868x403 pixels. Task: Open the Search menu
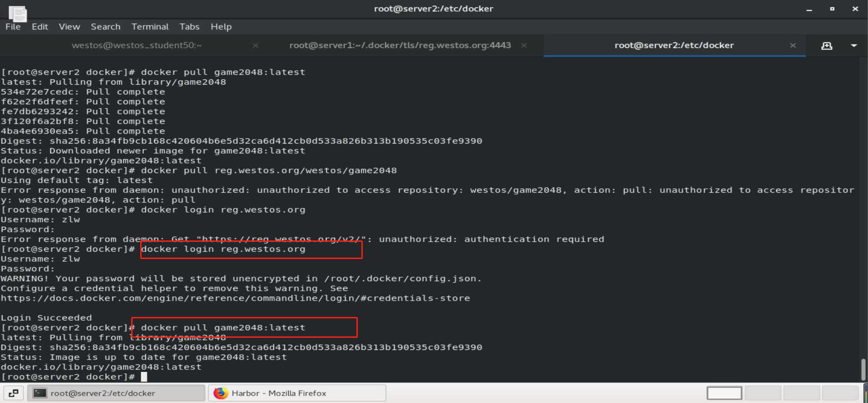(x=105, y=27)
